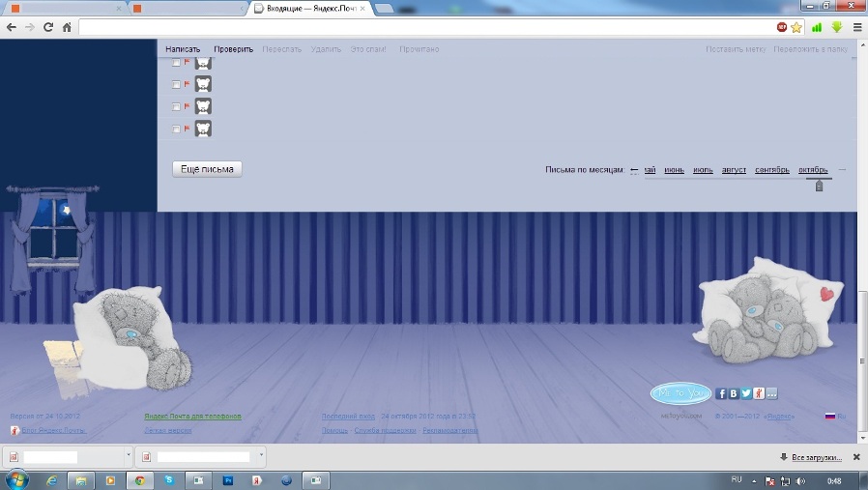
Task: Click the green download arrow extension icon
Action: (x=836, y=27)
